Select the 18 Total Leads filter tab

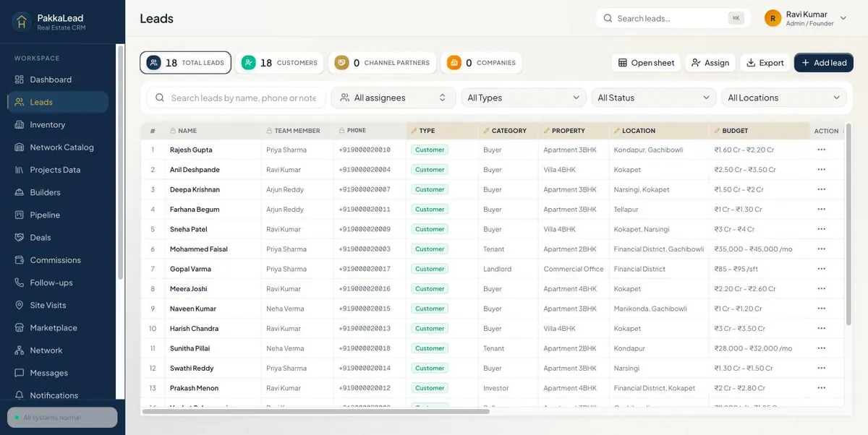point(186,63)
